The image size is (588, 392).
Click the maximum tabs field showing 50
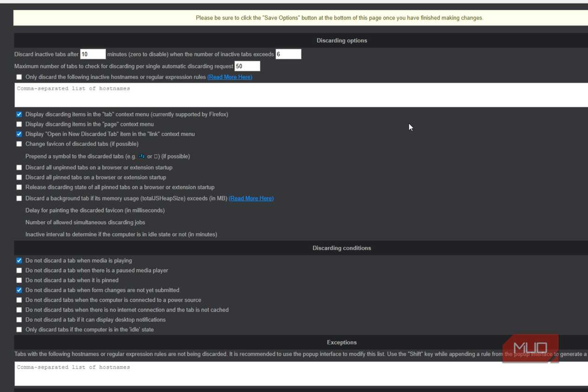tap(247, 66)
